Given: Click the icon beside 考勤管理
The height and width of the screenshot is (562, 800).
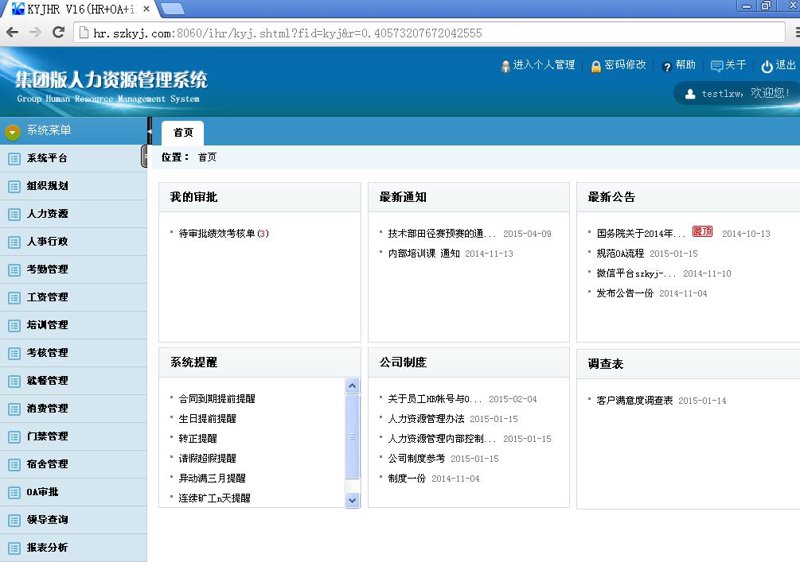Looking at the screenshot, I should click(14, 270).
